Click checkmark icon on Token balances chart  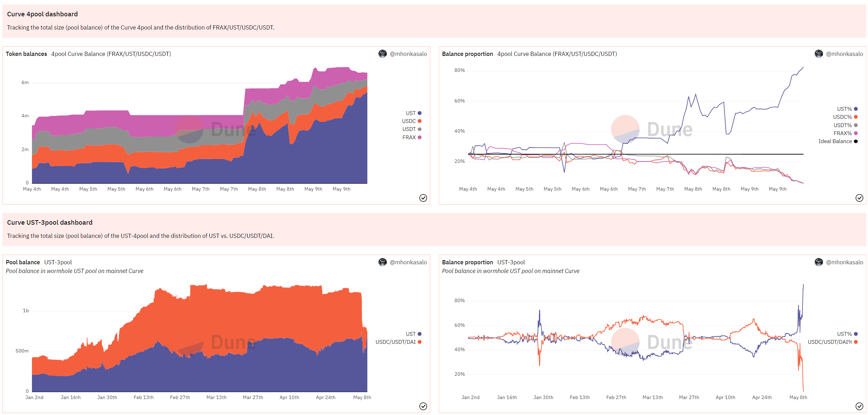[423, 198]
